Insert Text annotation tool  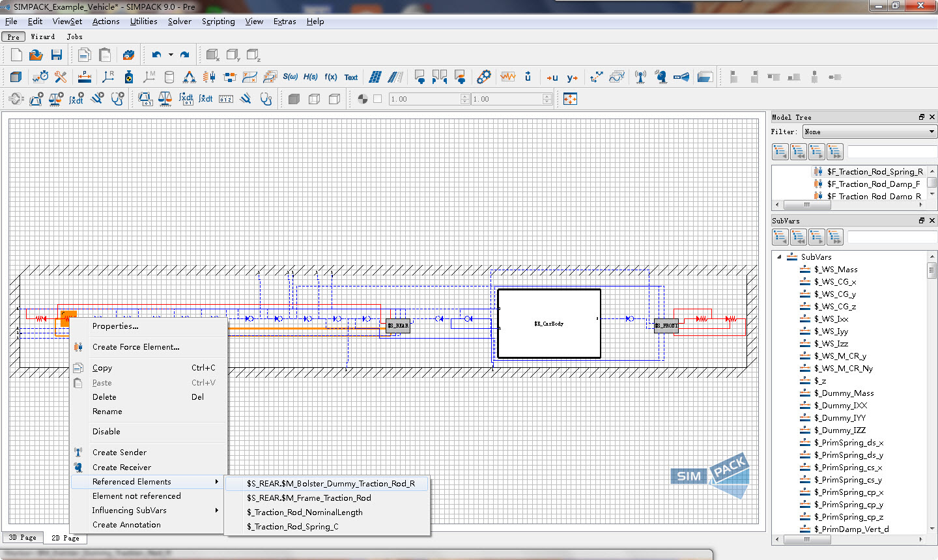point(351,77)
